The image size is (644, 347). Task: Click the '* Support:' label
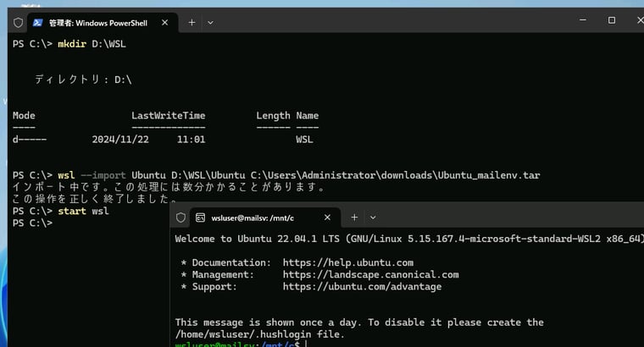tap(208, 286)
